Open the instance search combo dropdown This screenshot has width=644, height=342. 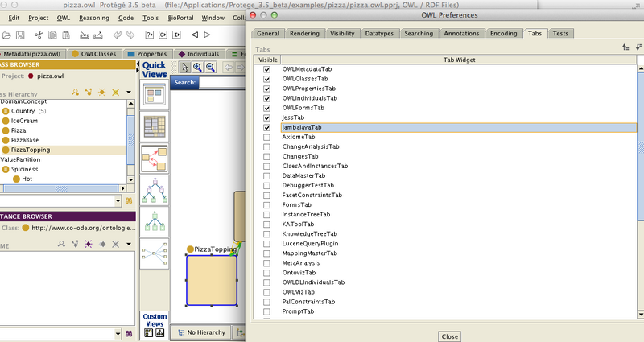(x=118, y=334)
